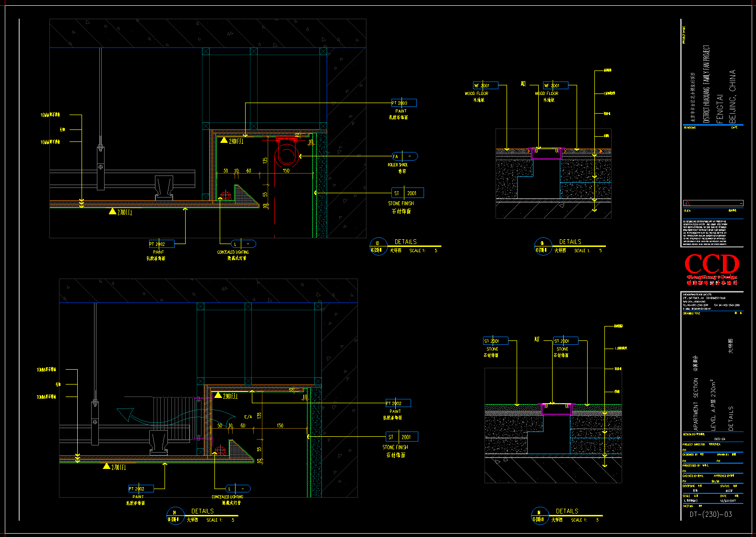Click the red revision triangle in title block
The height and width of the screenshot is (537, 756).
click(687, 203)
